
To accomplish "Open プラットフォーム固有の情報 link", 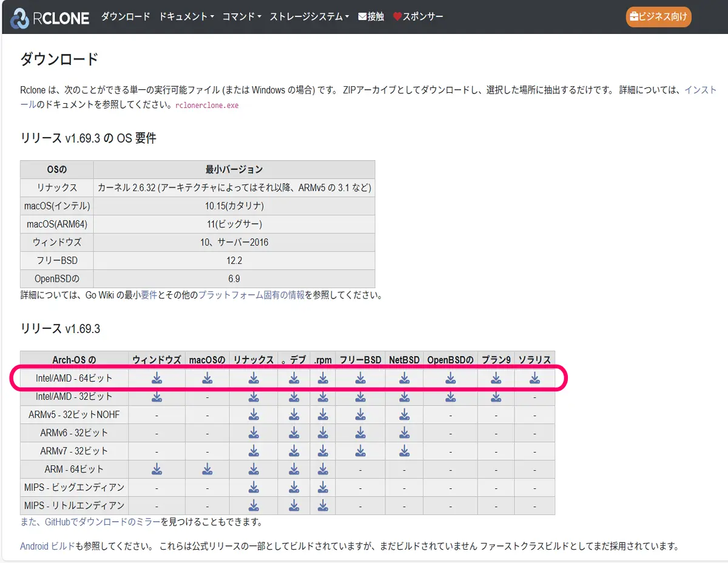I will click(x=252, y=296).
